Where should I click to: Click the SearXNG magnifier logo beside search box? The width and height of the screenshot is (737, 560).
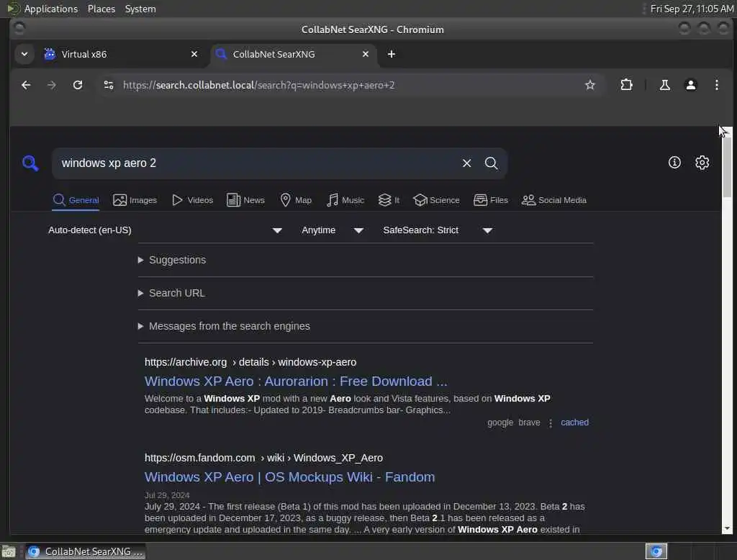pyautogui.click(x=30, y=163)
